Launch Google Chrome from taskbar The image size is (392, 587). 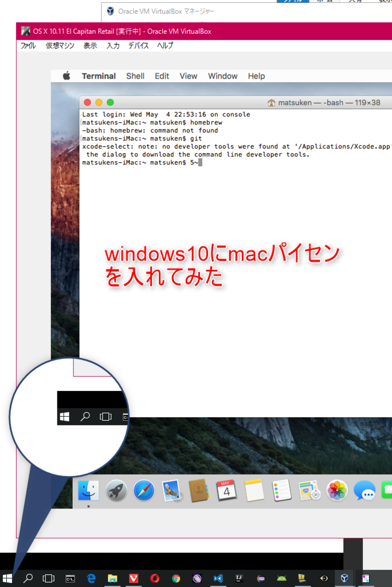[x=176, y=578]
